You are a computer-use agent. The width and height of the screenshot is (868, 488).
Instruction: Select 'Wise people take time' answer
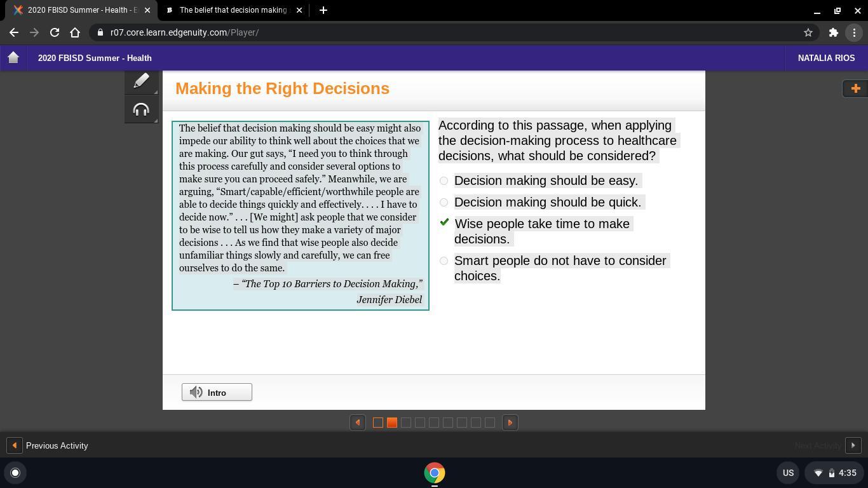(x=444, y=223)
